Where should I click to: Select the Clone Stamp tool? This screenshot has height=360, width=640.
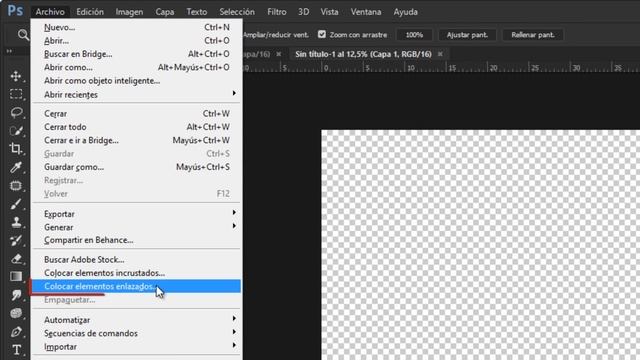[x=16, y=222]
